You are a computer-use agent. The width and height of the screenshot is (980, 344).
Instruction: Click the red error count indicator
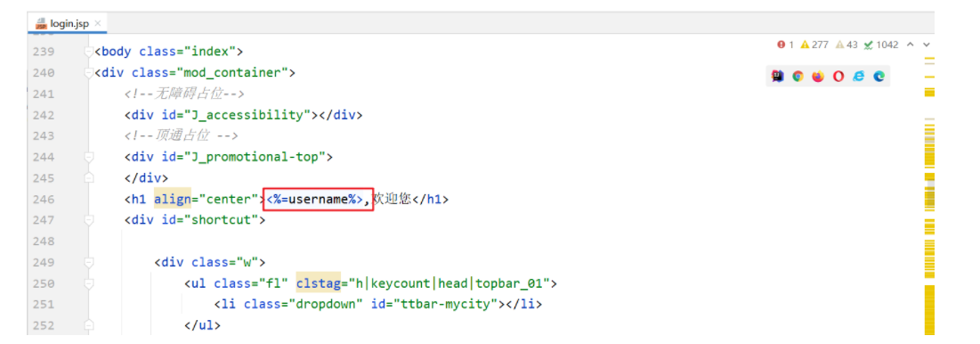pos(786,45)
